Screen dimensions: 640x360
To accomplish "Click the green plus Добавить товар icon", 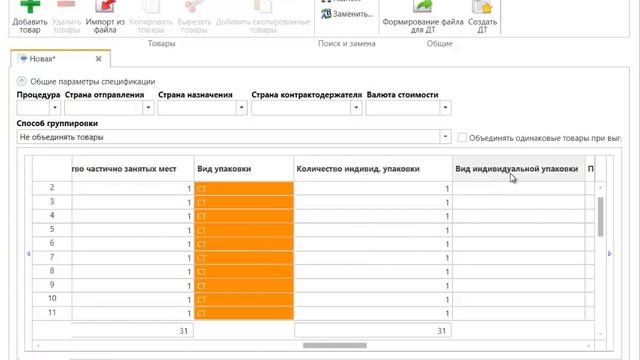I will click(30, 7).
